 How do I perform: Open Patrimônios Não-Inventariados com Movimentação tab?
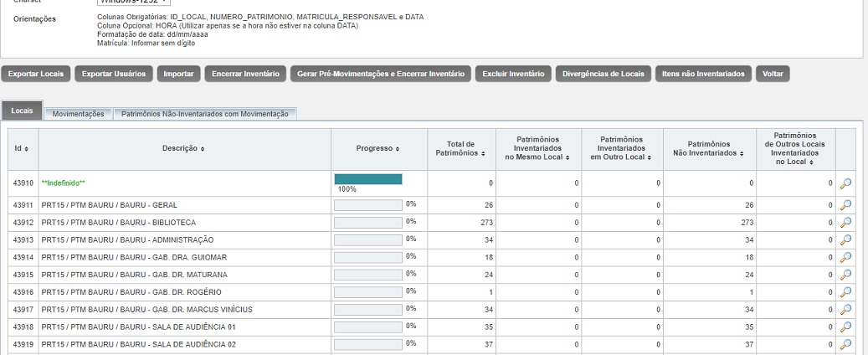point(205,114)
